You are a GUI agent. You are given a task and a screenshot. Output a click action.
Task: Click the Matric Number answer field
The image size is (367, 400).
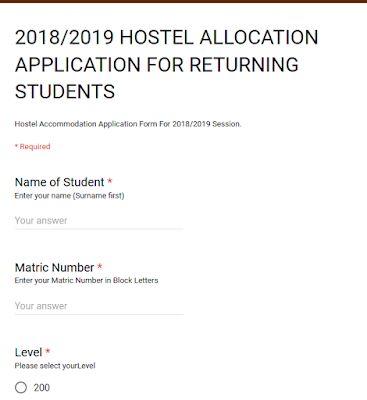tap(99, 306)
